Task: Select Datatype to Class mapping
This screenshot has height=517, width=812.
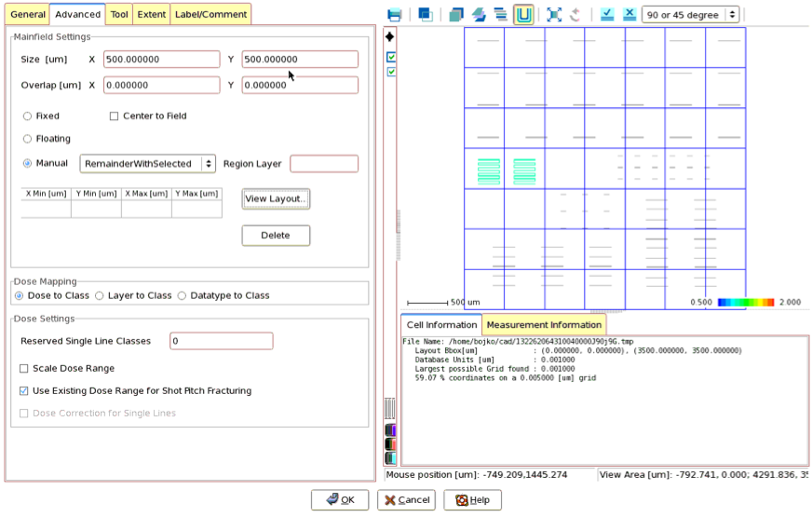Action: 182,296
